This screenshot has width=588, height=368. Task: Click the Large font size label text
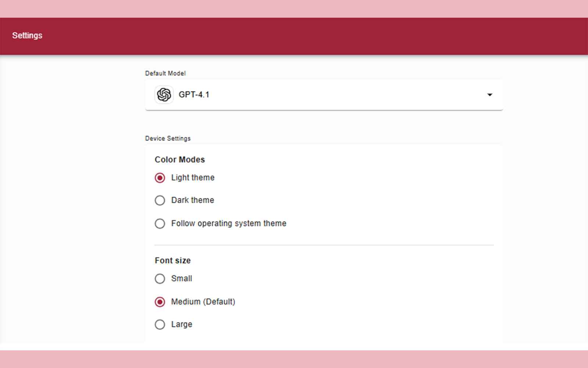[181, 324]
